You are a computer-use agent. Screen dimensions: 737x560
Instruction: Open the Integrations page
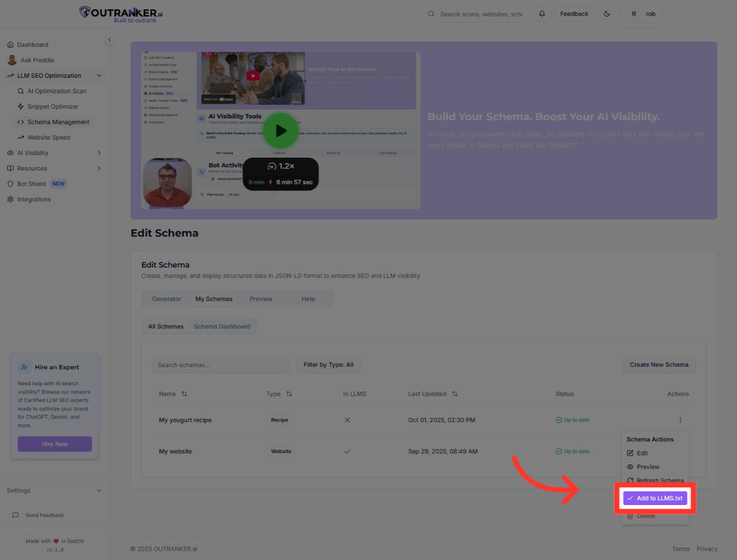[x=34, y=199]
